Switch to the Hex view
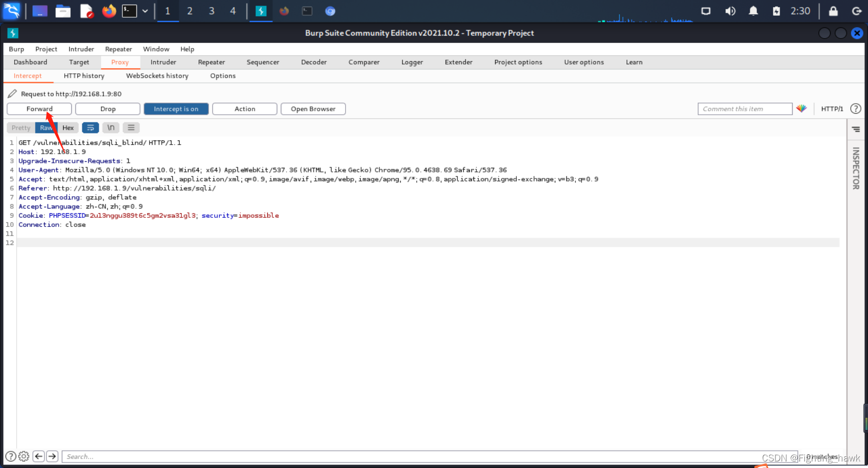This screenshot has width=868, height=468. pos(68,128)
